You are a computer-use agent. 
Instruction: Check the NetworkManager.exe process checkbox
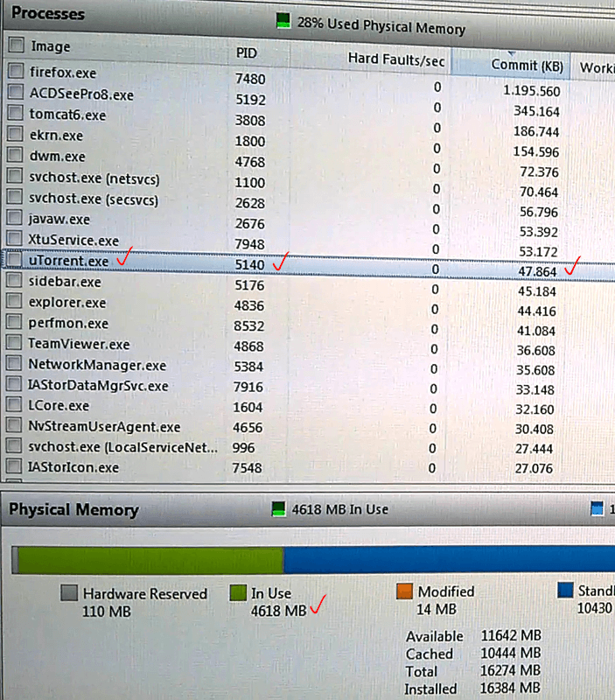point(13,363)
